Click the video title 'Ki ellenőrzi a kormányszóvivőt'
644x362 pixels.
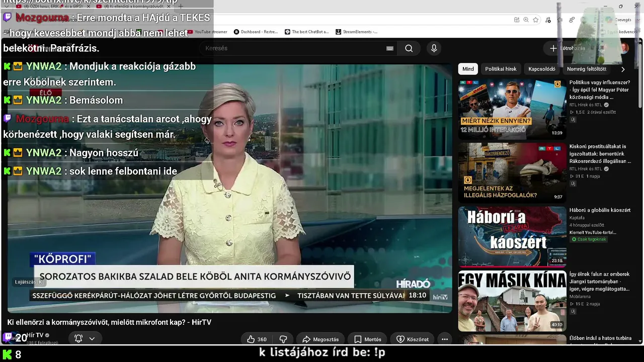point(109,322)
